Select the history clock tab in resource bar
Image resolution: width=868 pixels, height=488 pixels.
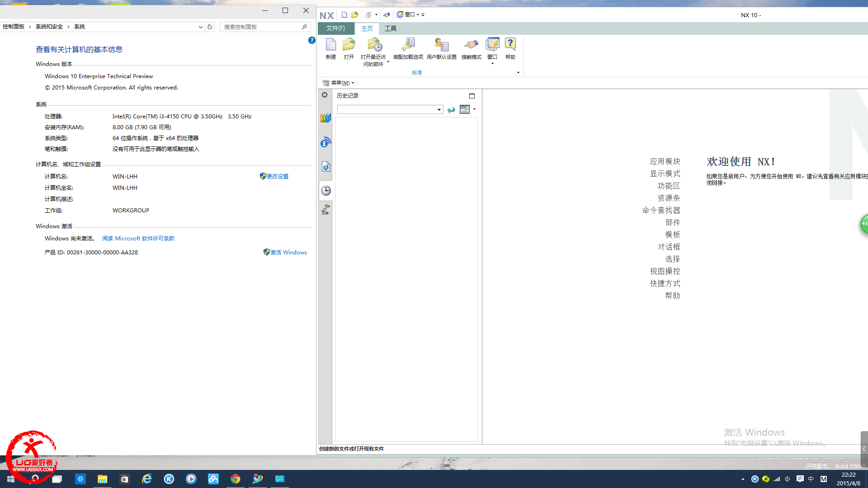[325, 191]
